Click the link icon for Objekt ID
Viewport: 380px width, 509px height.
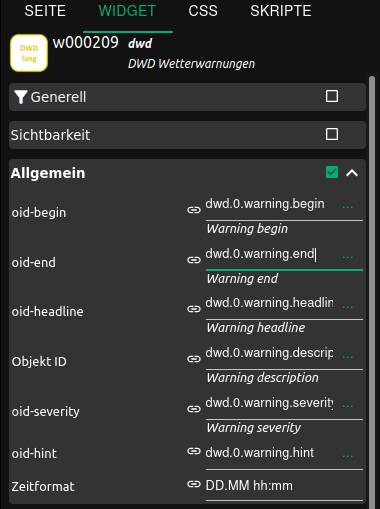tap(194, 359)
